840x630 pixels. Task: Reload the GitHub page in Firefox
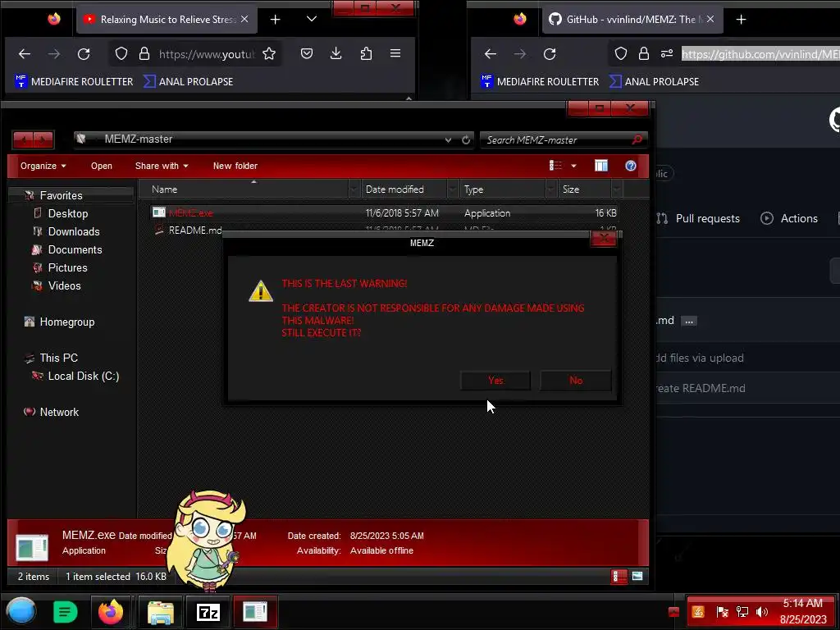(x=550, y=53)
